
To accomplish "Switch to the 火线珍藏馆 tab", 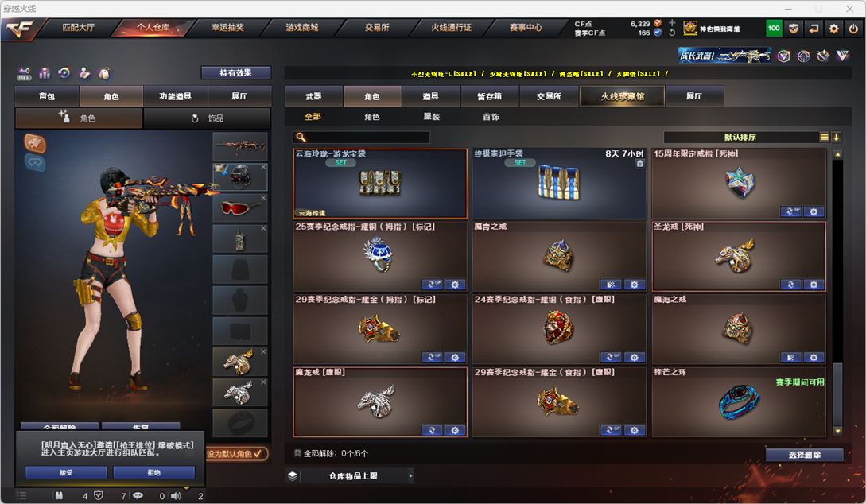I will pos(623,96).
